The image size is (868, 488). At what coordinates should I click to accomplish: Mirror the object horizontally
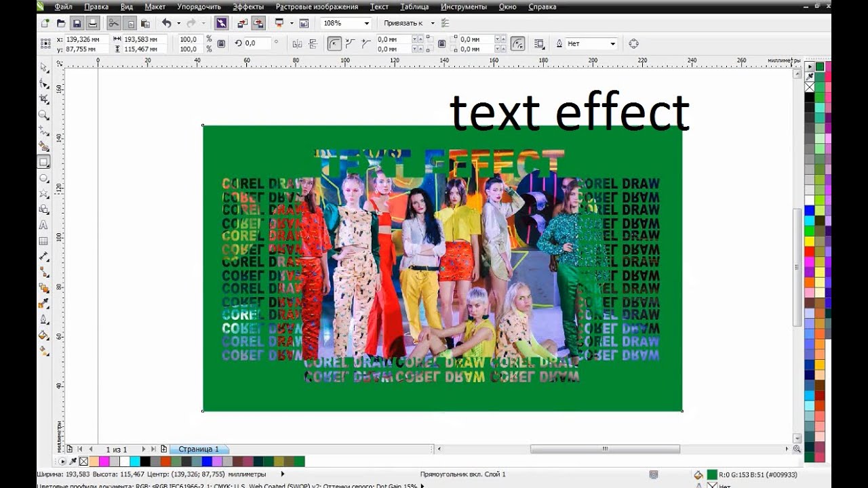[x=297, y=43]
